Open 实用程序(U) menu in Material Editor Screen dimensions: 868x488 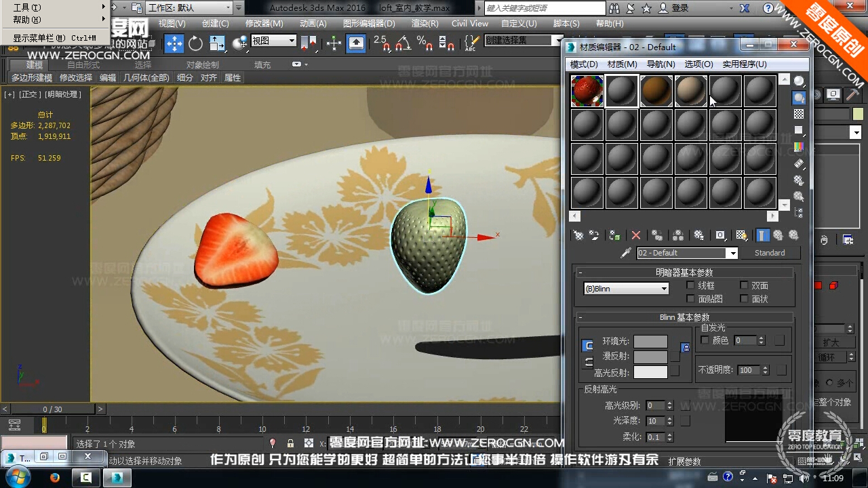(745, 64)
